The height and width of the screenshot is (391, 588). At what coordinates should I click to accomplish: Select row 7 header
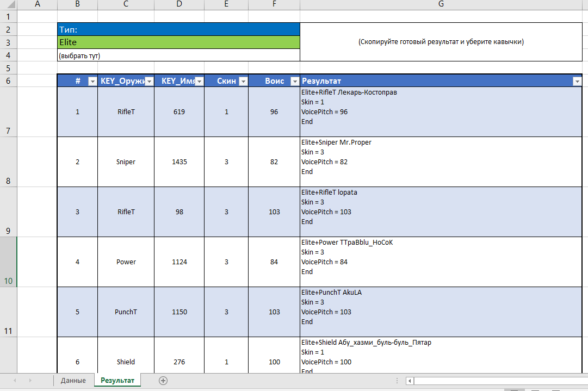click(8, 111)
